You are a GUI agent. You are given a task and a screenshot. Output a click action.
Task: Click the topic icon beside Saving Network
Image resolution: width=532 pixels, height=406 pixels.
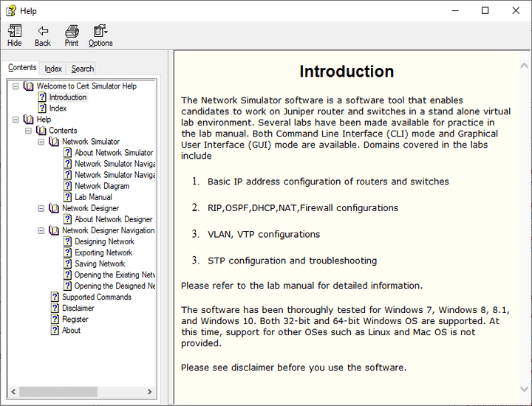68,264
